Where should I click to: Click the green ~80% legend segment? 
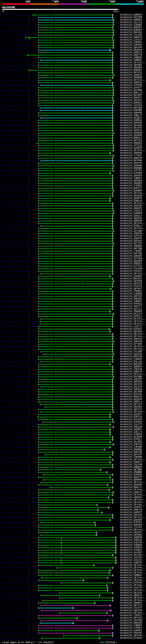coord(101,4)
